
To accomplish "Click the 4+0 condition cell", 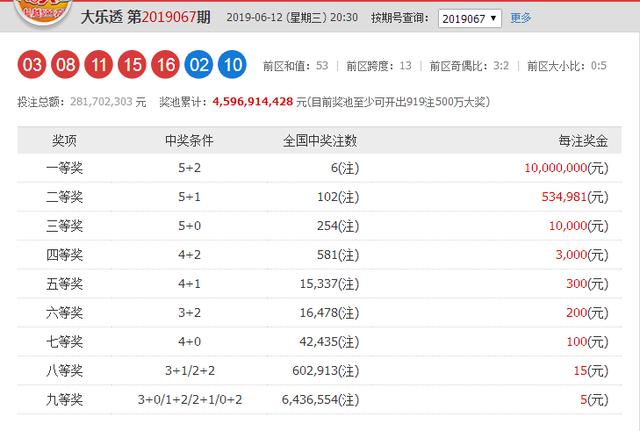I will coord(189,342).
